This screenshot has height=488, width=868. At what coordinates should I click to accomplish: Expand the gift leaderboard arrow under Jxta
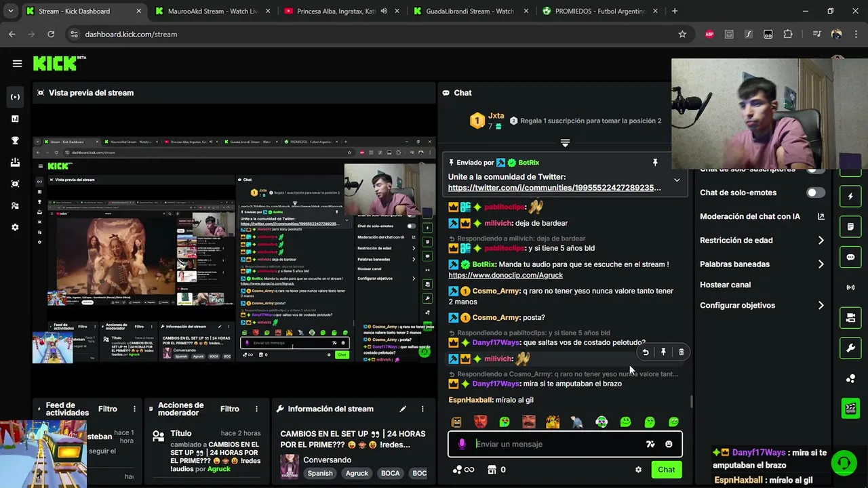pyautogui.click(x=565, y=143)
